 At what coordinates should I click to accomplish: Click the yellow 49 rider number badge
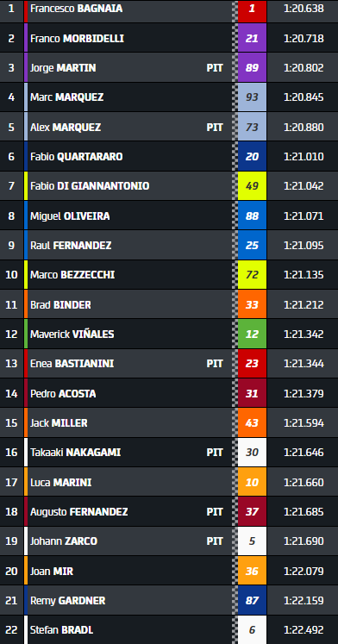click(252, 186)
